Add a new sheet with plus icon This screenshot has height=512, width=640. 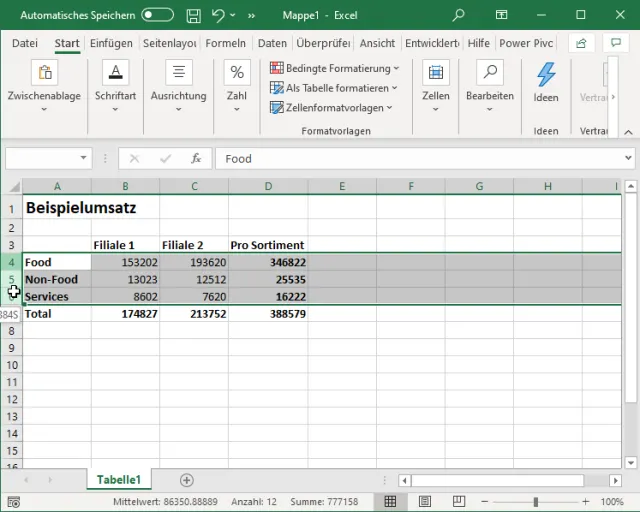(x=186, y=480)
